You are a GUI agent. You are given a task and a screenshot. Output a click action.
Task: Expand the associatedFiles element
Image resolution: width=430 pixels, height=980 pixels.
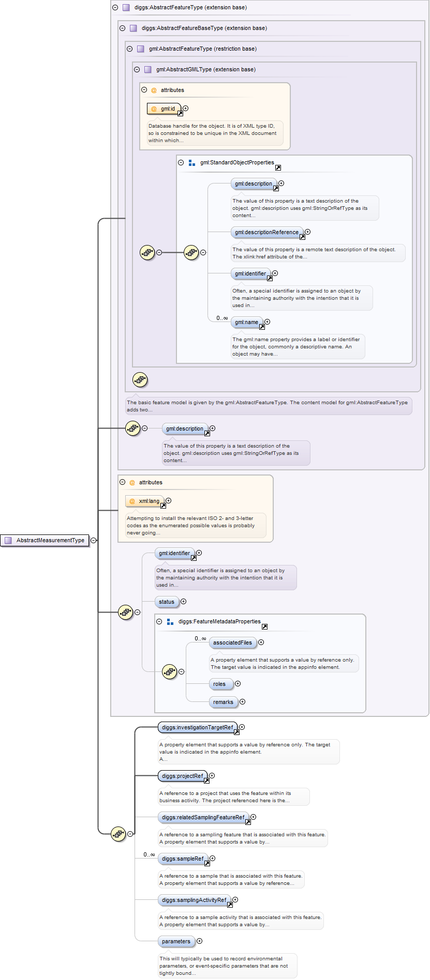tap(261, 642)
